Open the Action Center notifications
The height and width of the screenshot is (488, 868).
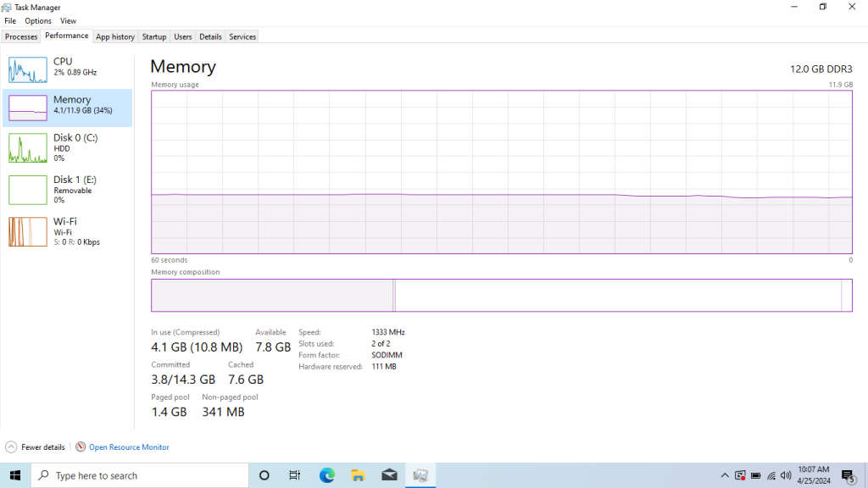coord(846,475)
